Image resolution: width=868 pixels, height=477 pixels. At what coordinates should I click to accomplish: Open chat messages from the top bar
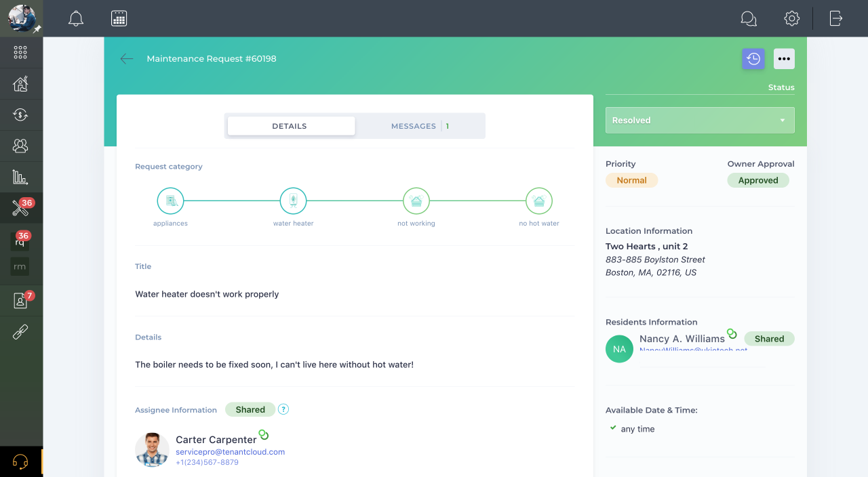coord(749,18)
